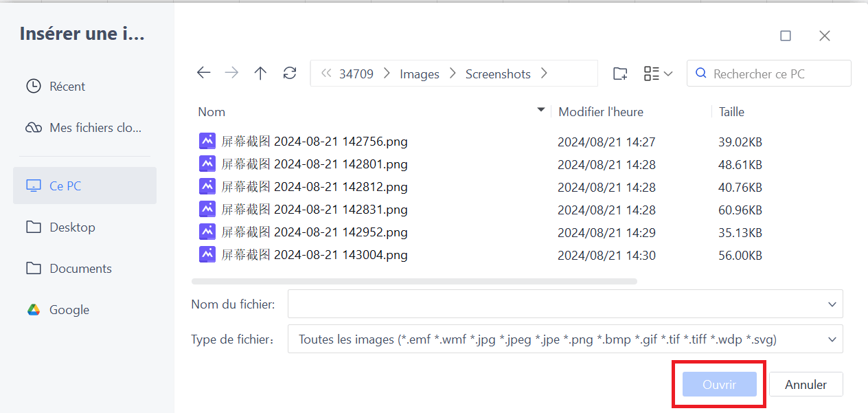Expand the breadcrumb chevron after Screenshots

pyautogui.click(x=544, y=74)
